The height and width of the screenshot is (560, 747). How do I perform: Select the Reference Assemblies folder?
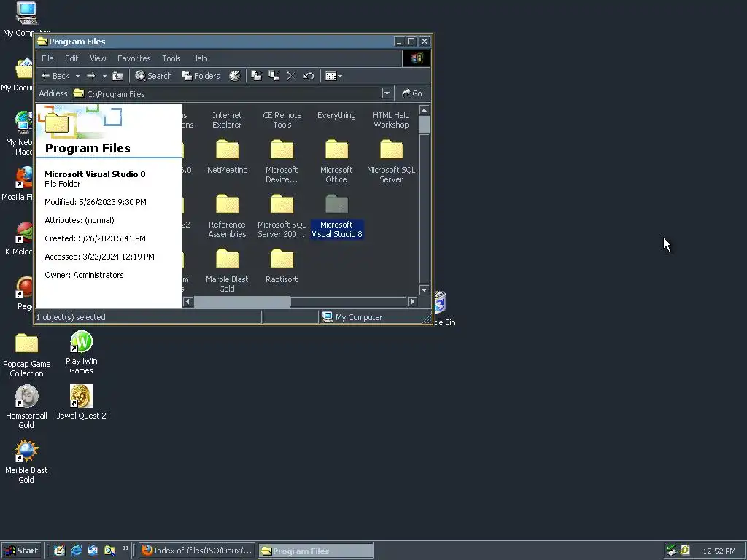(228, 216)
